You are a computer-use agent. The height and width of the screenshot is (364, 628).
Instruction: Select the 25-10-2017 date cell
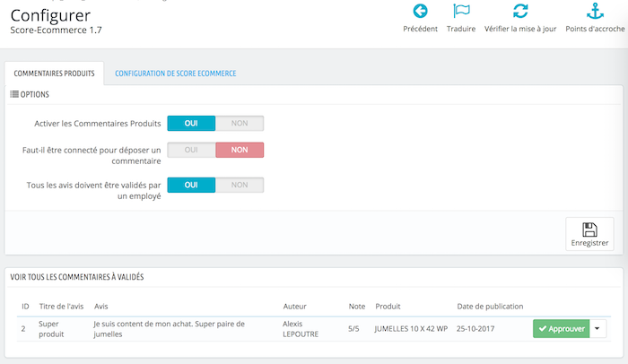475,329
